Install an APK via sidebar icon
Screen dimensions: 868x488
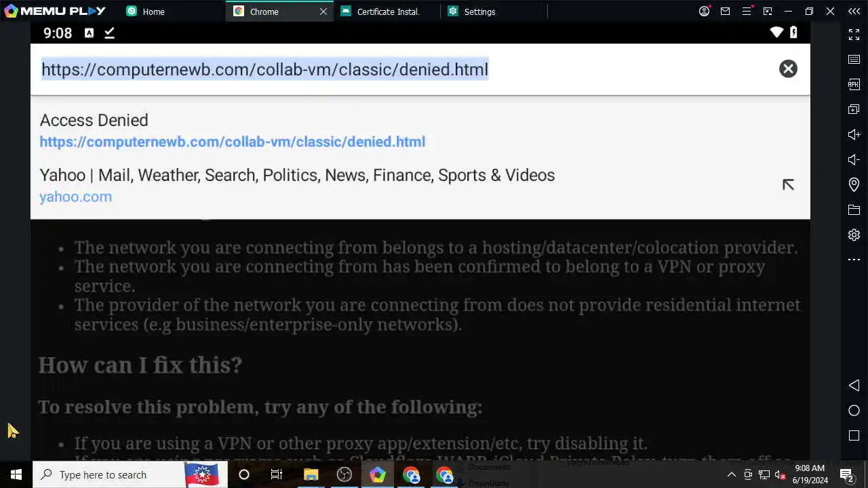[x=854, y=84]
